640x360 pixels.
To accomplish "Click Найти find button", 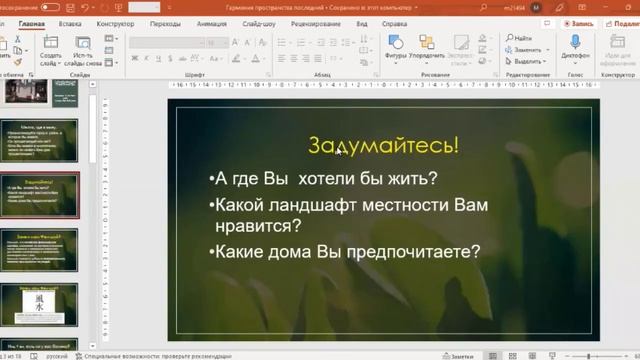I will (x=519, y=38).
